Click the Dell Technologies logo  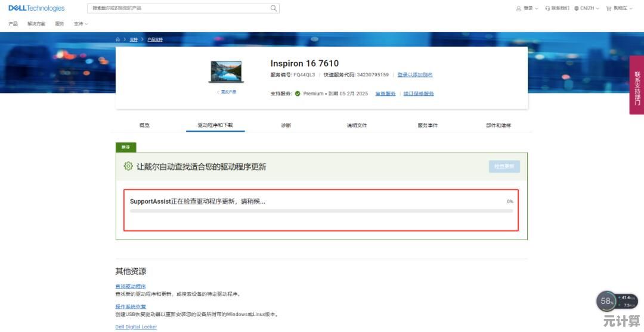[36, 8]
